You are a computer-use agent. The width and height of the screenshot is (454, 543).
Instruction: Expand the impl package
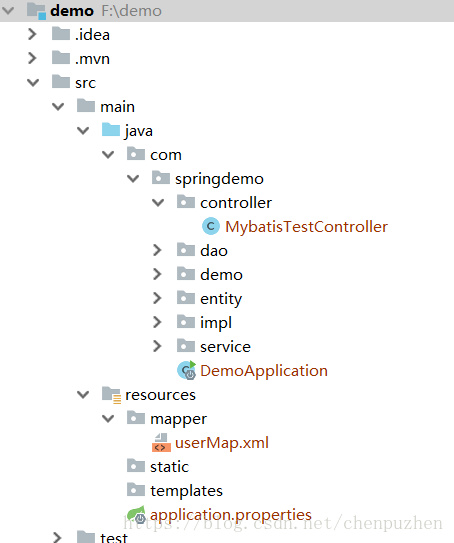point(157,322)
